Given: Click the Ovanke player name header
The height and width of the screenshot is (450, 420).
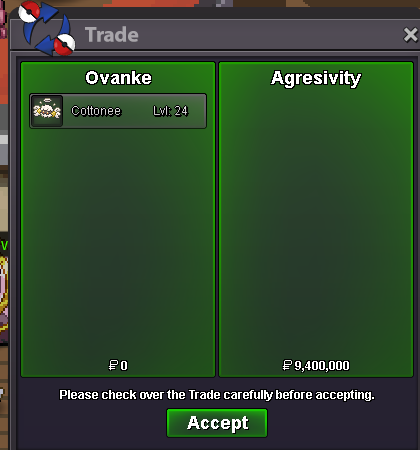Looking at the screenshot, I should (118, 78).
